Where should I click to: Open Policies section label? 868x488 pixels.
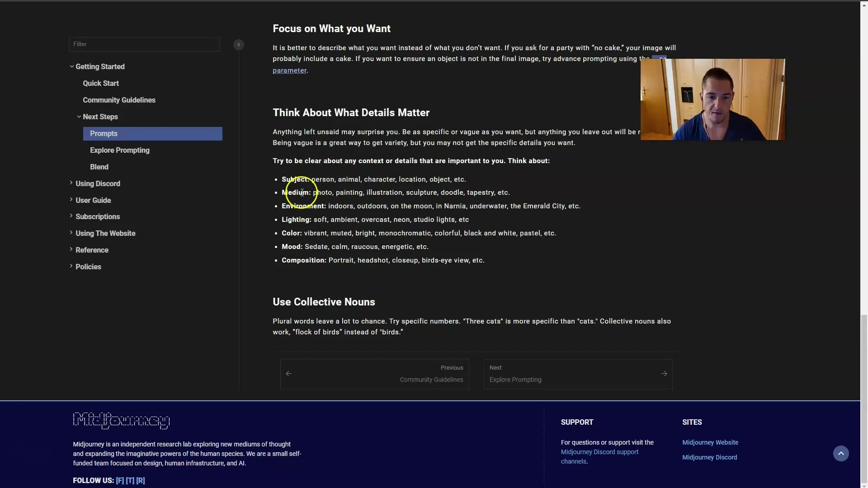88,267
